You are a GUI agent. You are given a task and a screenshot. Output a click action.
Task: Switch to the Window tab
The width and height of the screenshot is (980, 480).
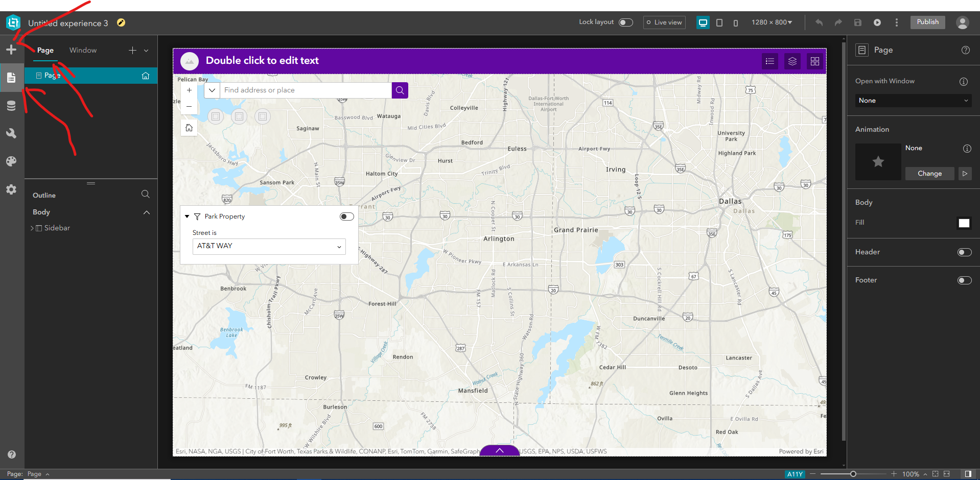point(82,50)
